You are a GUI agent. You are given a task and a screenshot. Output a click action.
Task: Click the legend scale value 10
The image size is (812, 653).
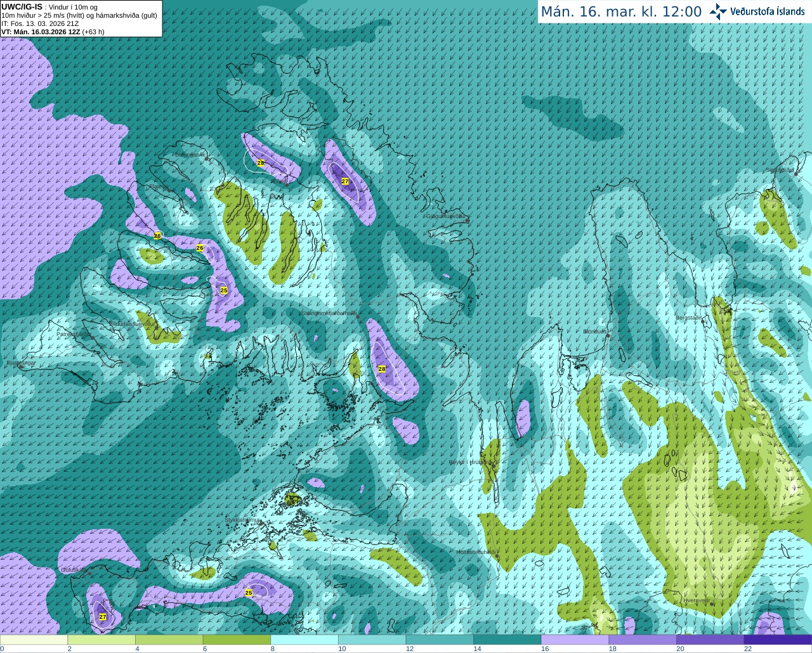click(x=342, y=649)
